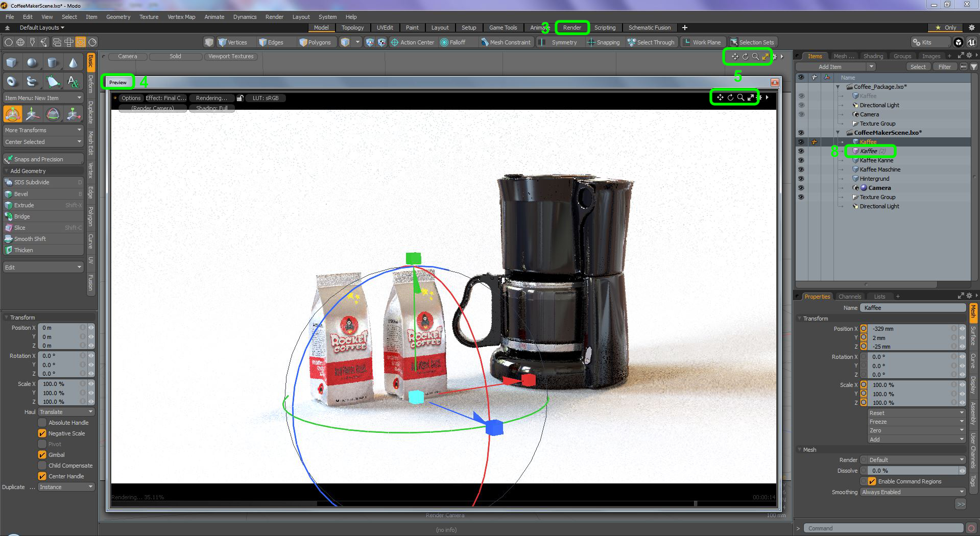
Task: Click the Extrude tool
Action: click(43, 205)
